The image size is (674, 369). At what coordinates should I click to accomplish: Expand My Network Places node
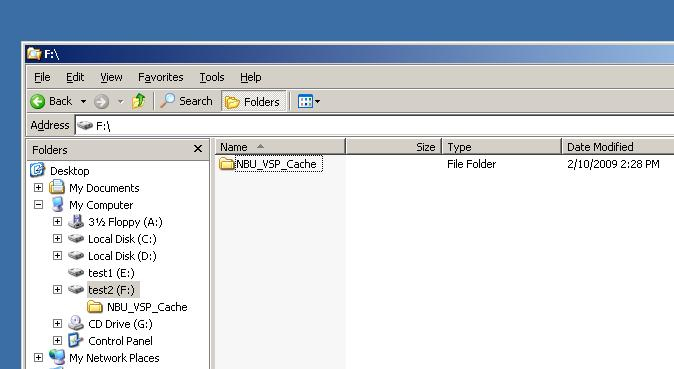pos(39,358)
